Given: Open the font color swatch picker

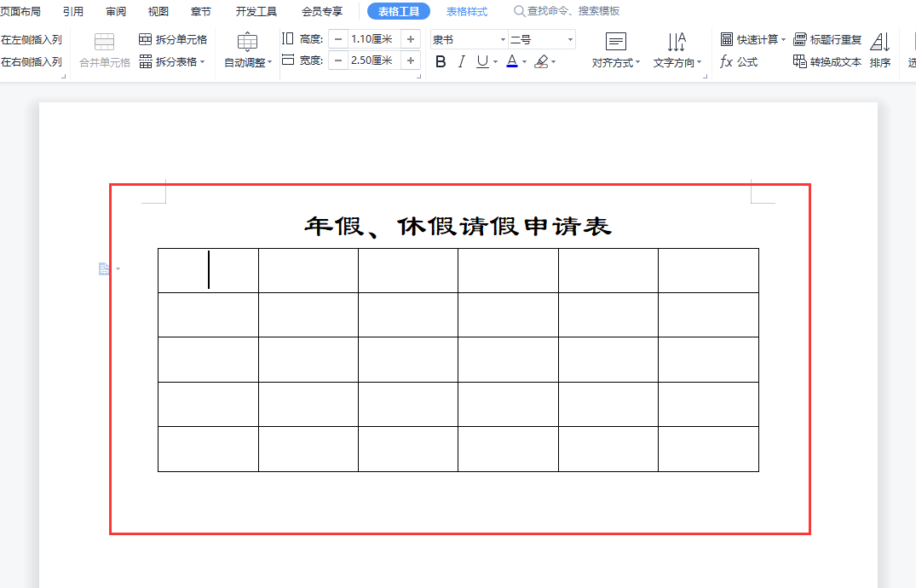Looking at the screenshot, I should (x=522, y=61).
